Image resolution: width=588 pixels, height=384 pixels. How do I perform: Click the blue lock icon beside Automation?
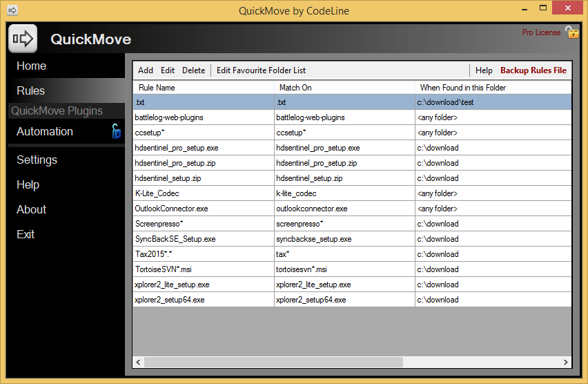117,131
